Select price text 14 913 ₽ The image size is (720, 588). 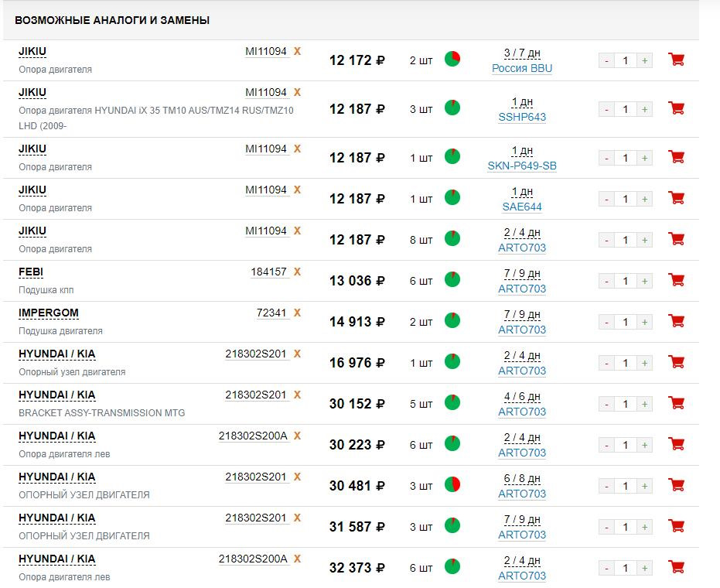click(x=357, y=322)
